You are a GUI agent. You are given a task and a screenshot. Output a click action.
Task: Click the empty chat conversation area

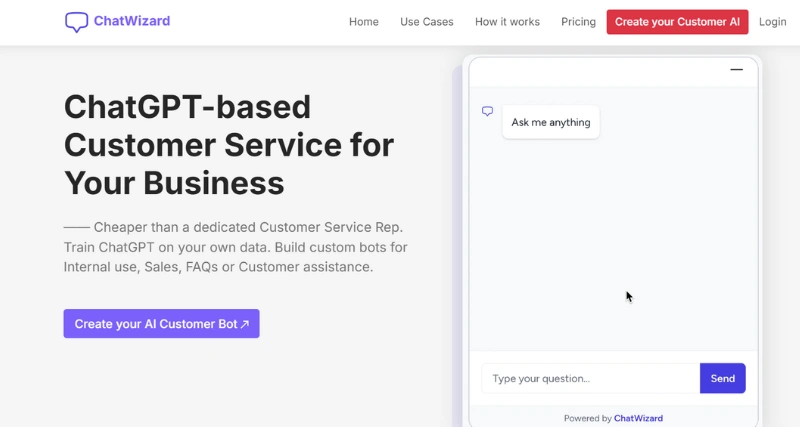(x=612, y=240)
